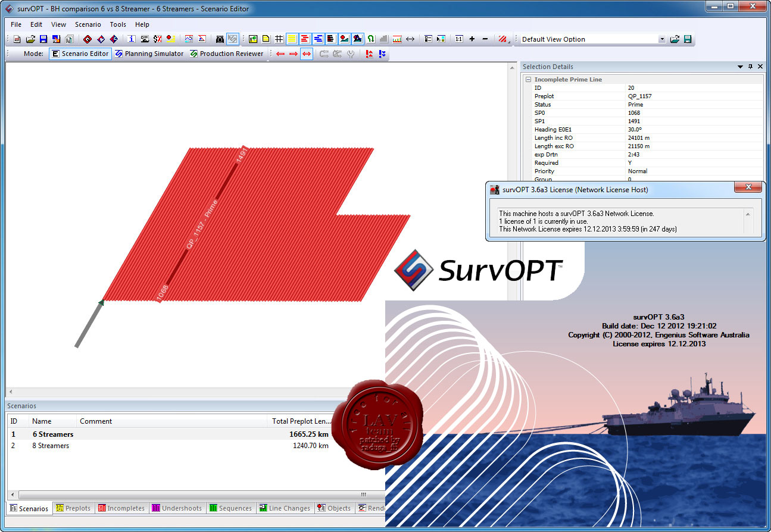Toggle the blue triangle landscape display button
The width and height of the screenshot is (771, 532).
pos(357,39)
